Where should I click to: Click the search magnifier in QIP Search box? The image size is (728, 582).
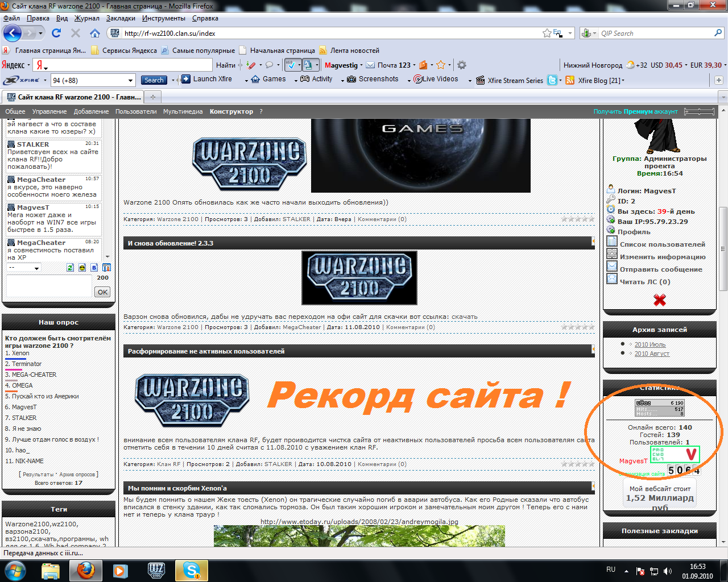click(718, 33)
